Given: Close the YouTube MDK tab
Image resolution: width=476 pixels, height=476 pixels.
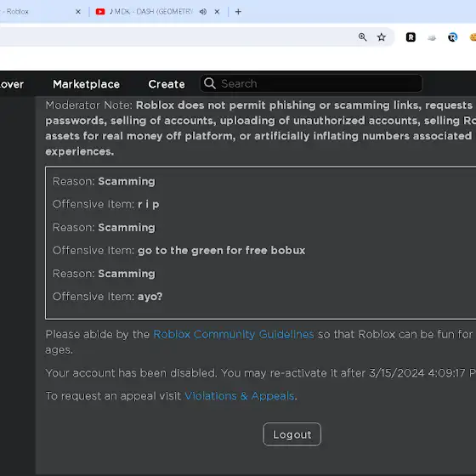Looking at the screenshot, I should pyautogui.click(x=217, y=12).
